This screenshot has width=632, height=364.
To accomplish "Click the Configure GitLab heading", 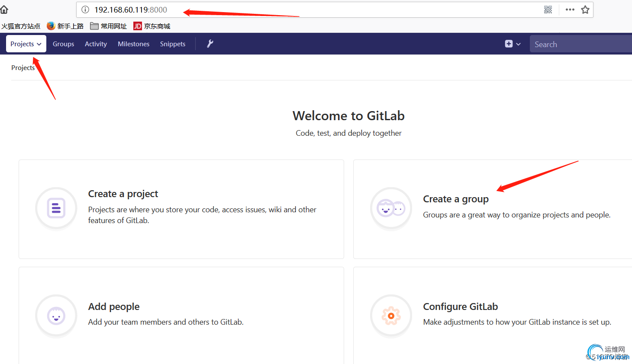I will (461, 307).
